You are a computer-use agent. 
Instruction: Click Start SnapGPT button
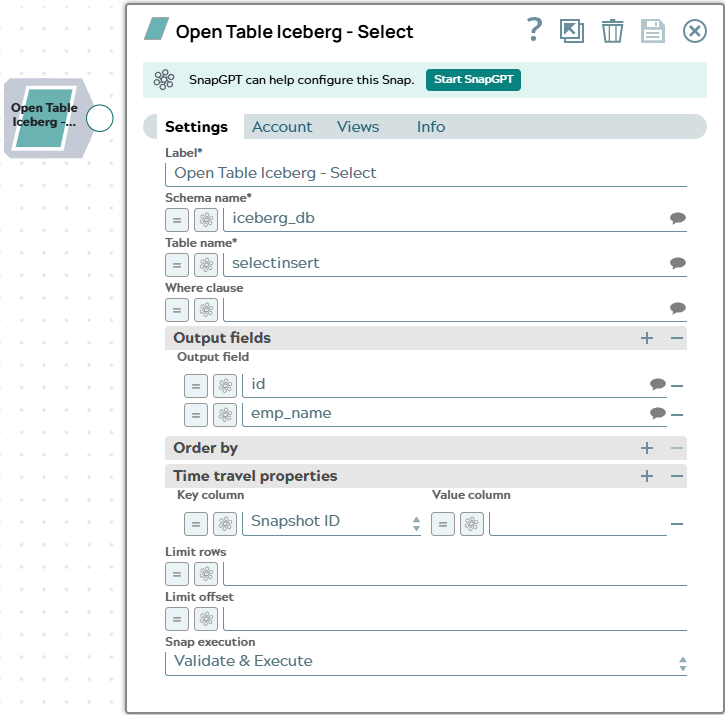pos(473,80)
